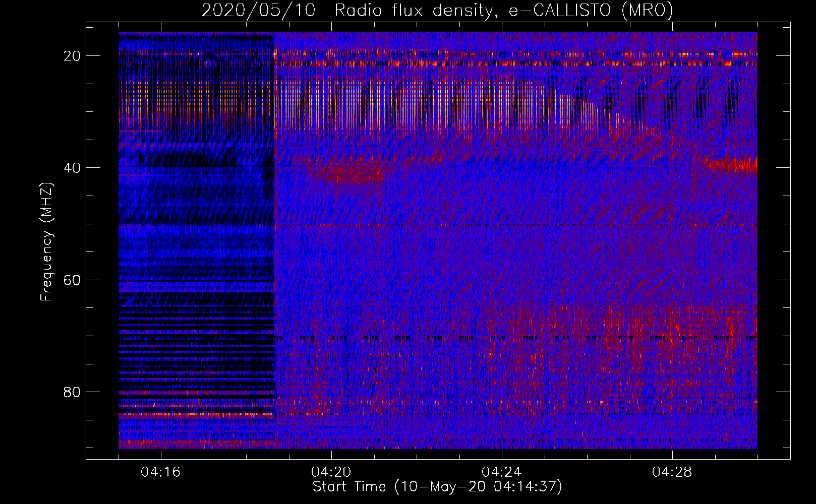The image size is (816, 504).
Task: Click the 'Start Time (10-May-20 04:14:37)' label
Action: tap(437, 487)
